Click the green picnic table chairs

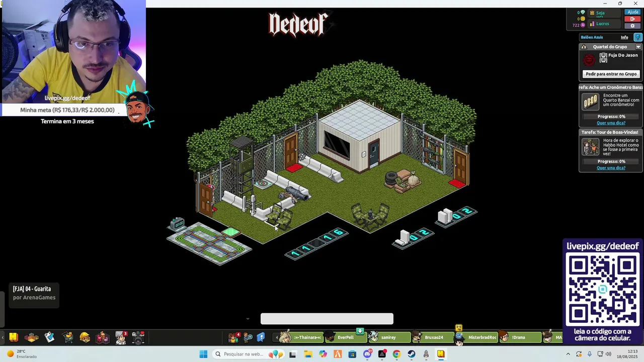tap(370, 216)
